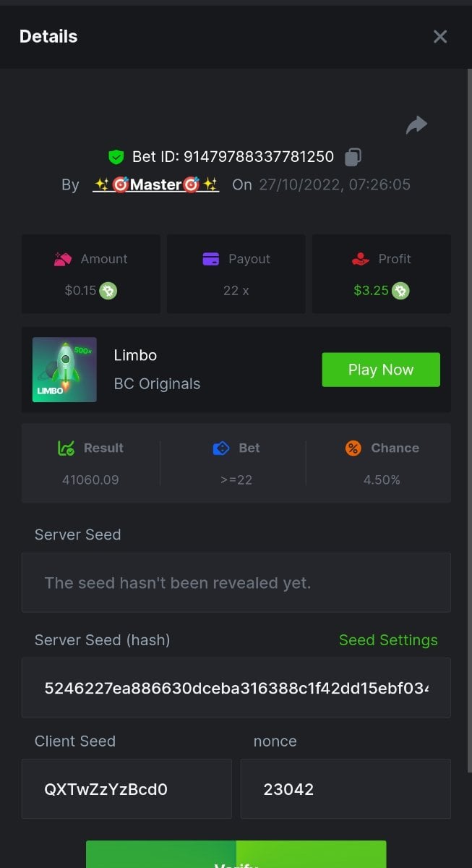This screenshot has height=868, width=472.
Task: Click the red Profit hand icon
Action: (x=361, y=259)
